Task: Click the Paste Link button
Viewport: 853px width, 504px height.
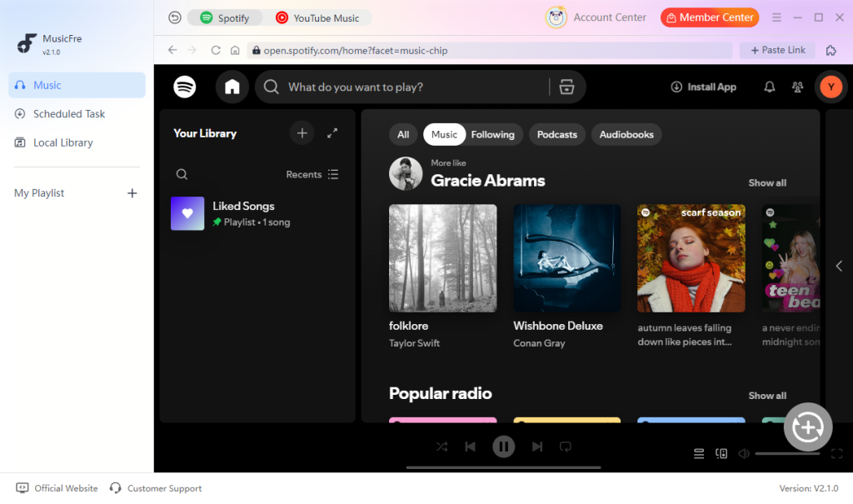Action: tap(778, 50)
